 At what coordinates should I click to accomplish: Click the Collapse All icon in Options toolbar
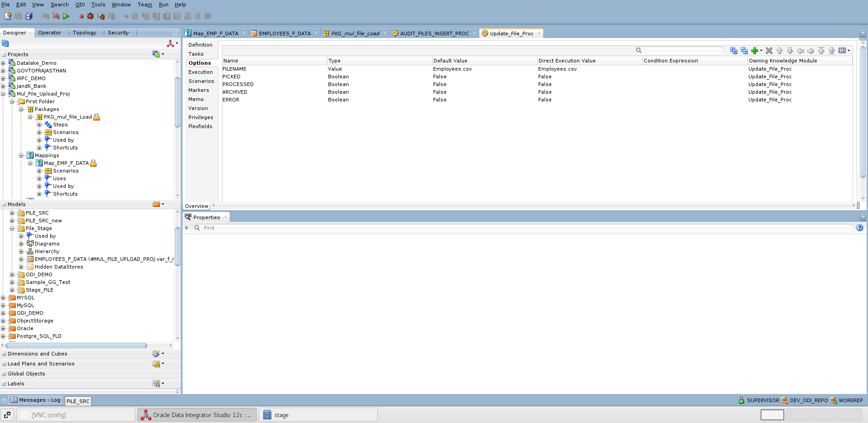[744, 51]
